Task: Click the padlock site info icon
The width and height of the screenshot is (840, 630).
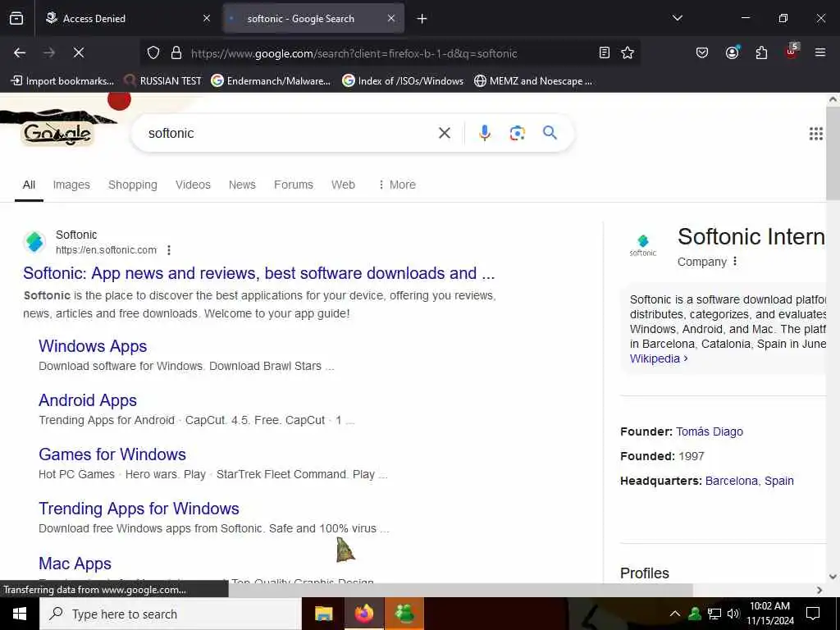Action: click(x=176, y=52)
